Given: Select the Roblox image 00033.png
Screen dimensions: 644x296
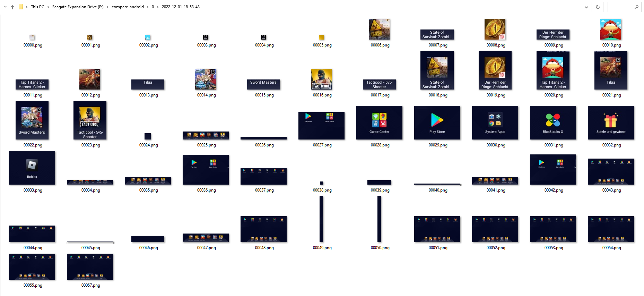Looking at the screenshot, I should [x=32, y=168].
